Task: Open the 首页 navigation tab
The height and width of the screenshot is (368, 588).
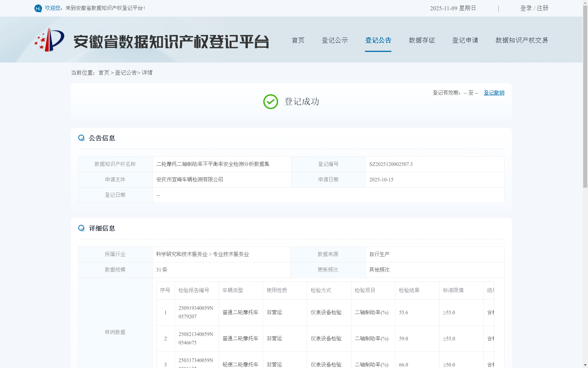Action: [x=298, y=40]
